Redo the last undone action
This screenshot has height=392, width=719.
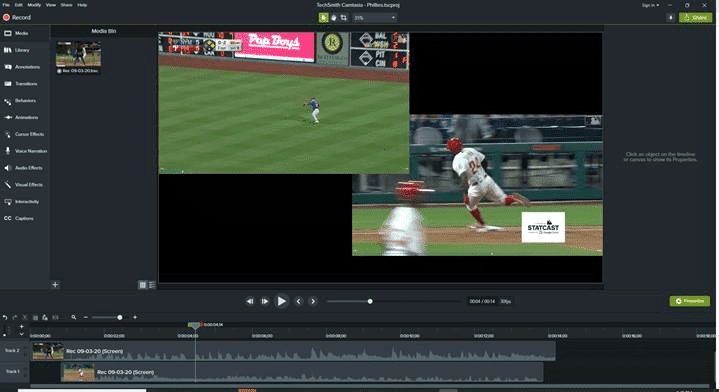point(15,317)
